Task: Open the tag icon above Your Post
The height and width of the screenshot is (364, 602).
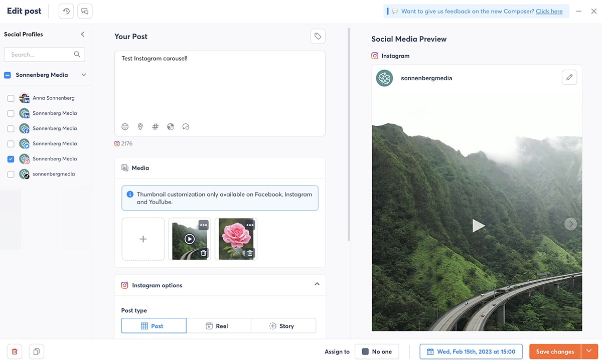Action: [x=318, y=36]
